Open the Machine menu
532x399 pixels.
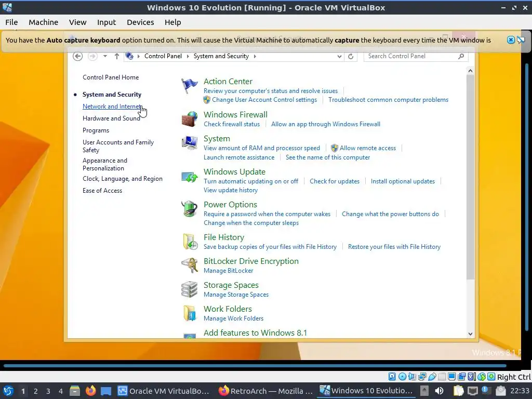[44, 22]
